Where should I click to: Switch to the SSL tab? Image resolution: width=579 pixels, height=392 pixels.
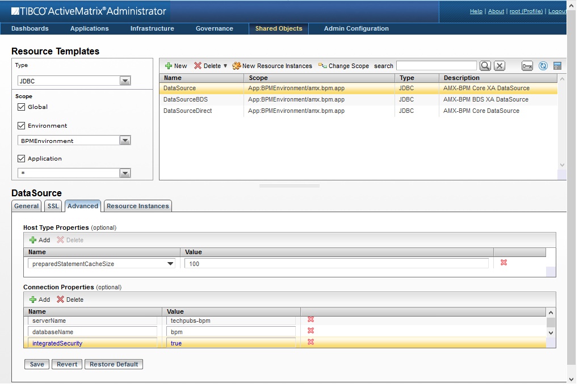(53, 206)
